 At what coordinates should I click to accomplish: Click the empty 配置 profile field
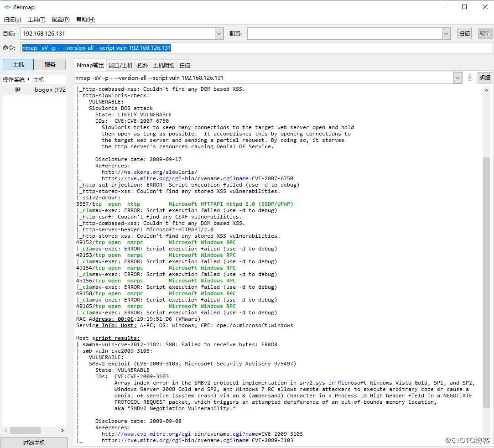point(345,33)
